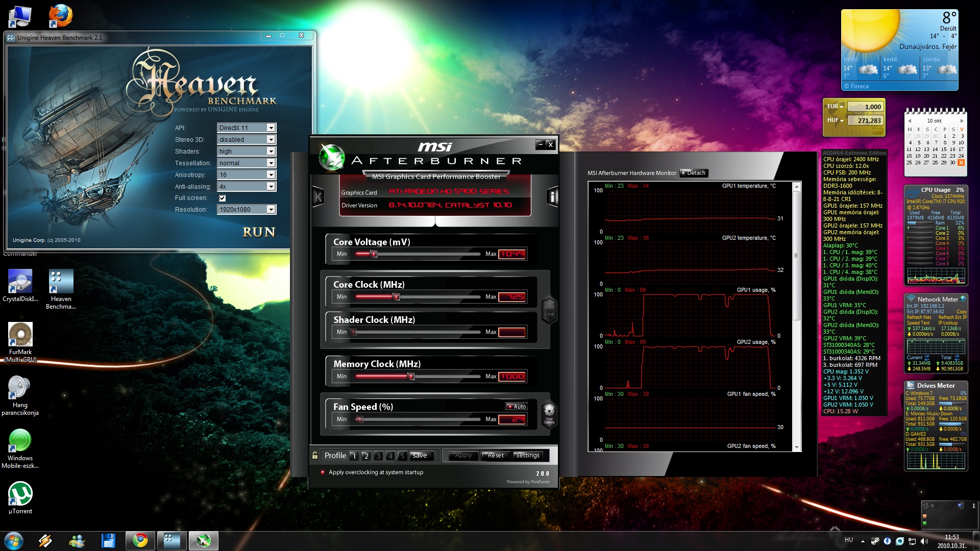The width and height of the screenshot is (980, 551).
Task: Open the Resolution dropdown
Action: tap(271, 210)
